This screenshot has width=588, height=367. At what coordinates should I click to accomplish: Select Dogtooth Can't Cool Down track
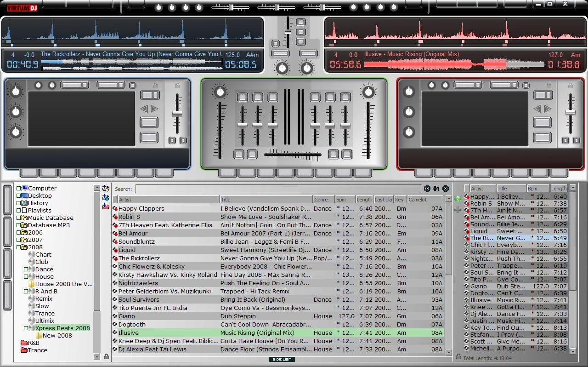[x=278, y=325]
